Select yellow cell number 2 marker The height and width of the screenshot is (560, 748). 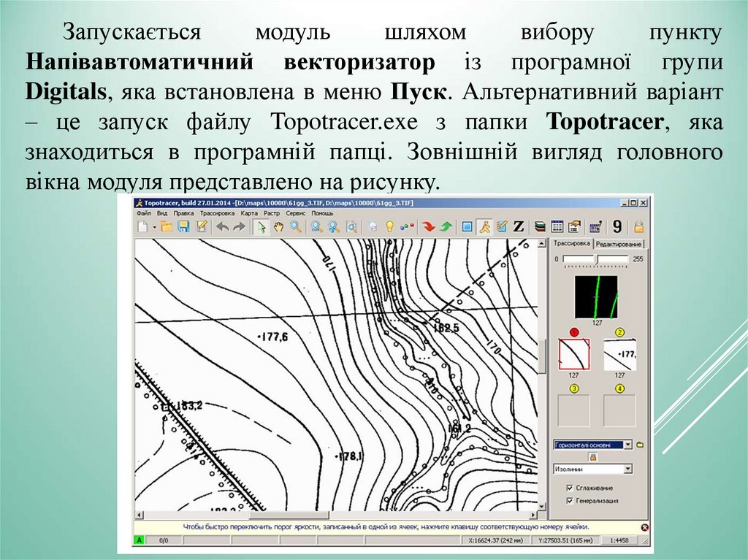[x=619, y=332]
